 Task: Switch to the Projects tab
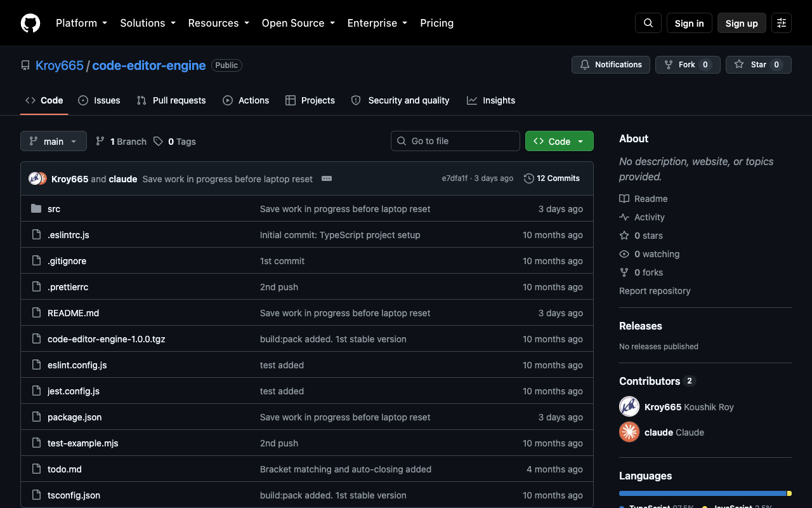pyautogui.click(x=310, y=100)
